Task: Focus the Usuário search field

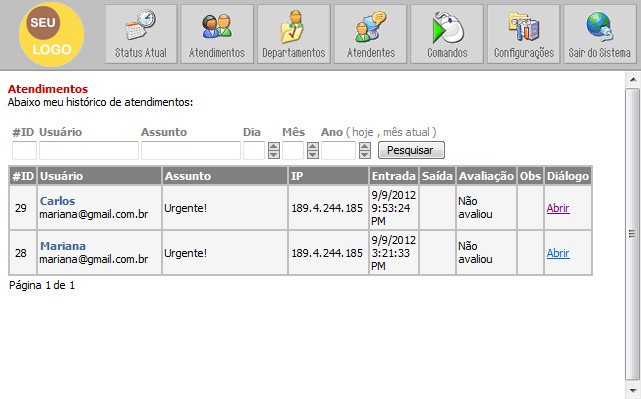Action: click(x=89, y=150)
